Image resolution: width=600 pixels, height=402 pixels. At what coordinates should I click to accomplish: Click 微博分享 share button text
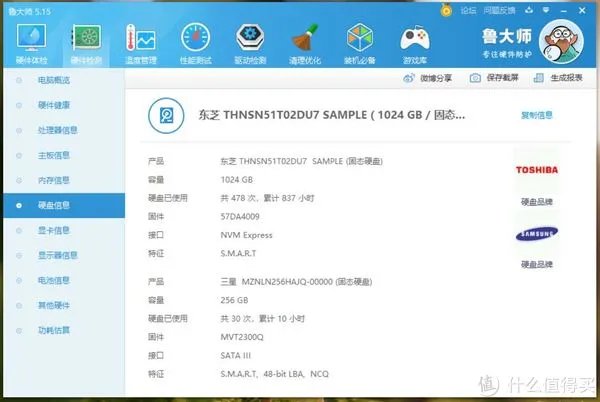pos(436,78)
